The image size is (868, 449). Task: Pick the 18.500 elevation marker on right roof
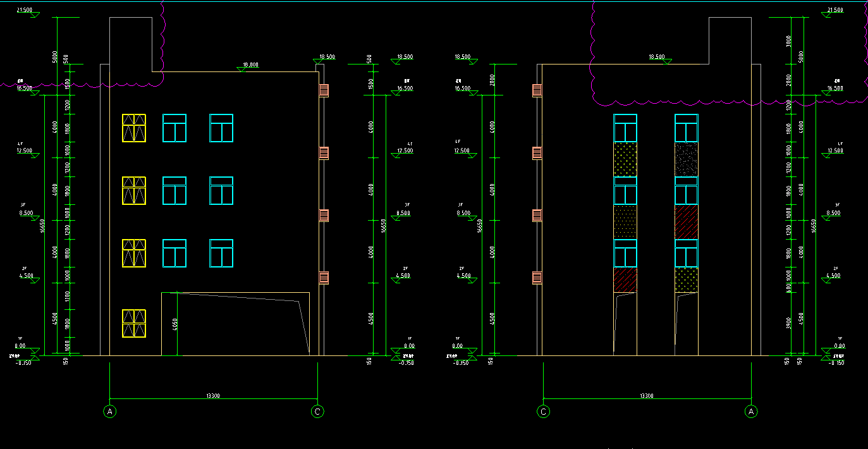(657, 58)
